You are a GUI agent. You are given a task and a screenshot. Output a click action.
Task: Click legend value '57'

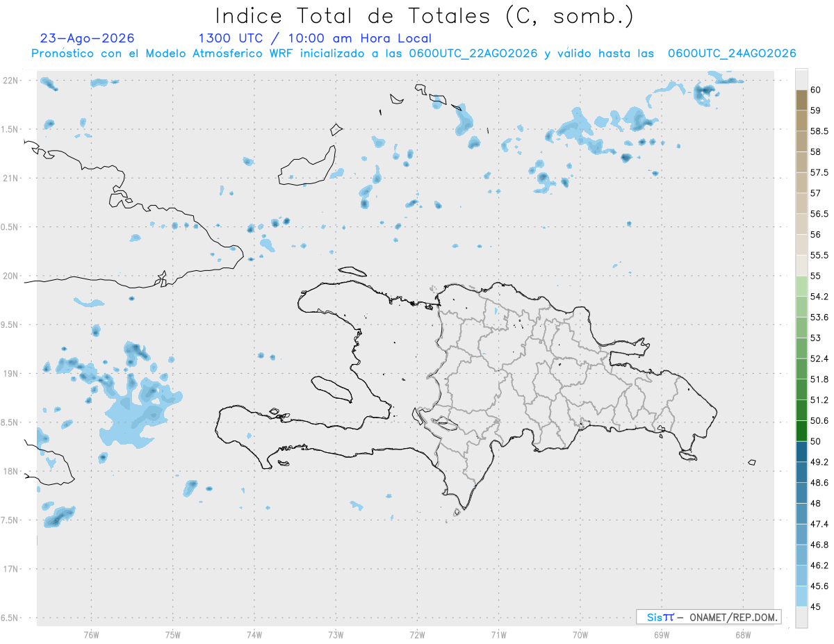click(x=815, y=193)
